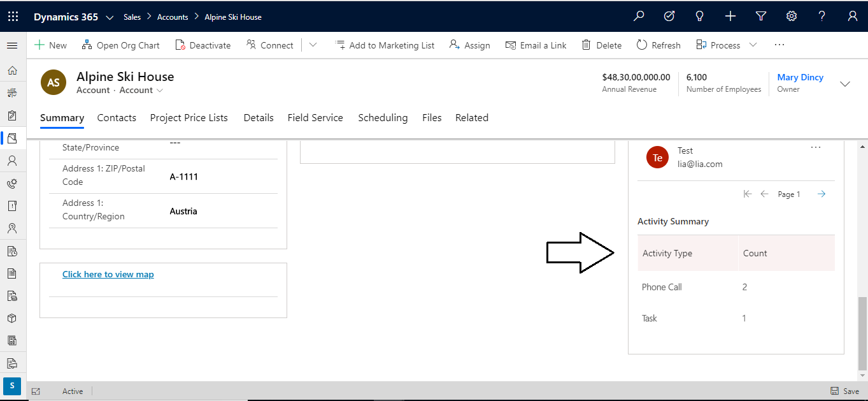Open the Test contact more options ellipsis
This screenshot has width=868, height=401.
point(816,147)
